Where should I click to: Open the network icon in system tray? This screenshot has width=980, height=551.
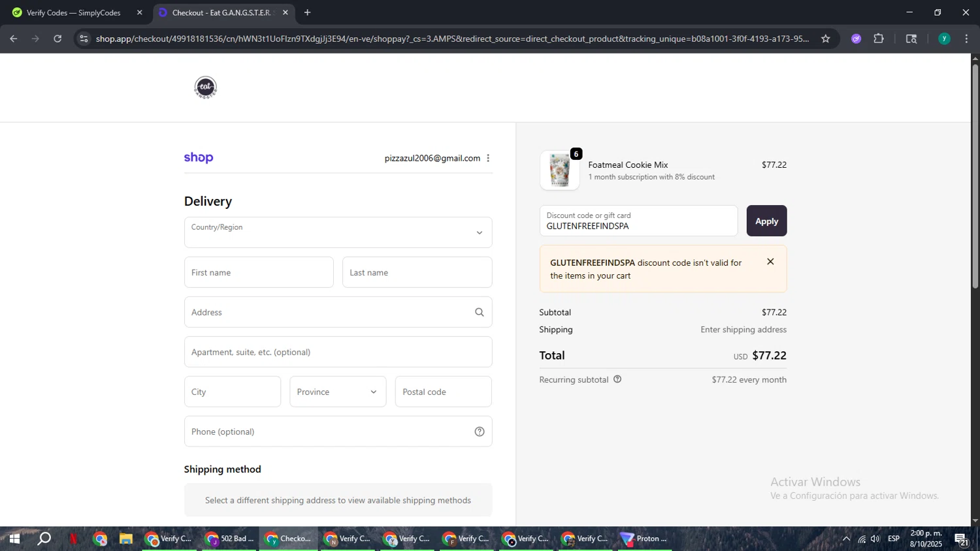tap(861, 539)
